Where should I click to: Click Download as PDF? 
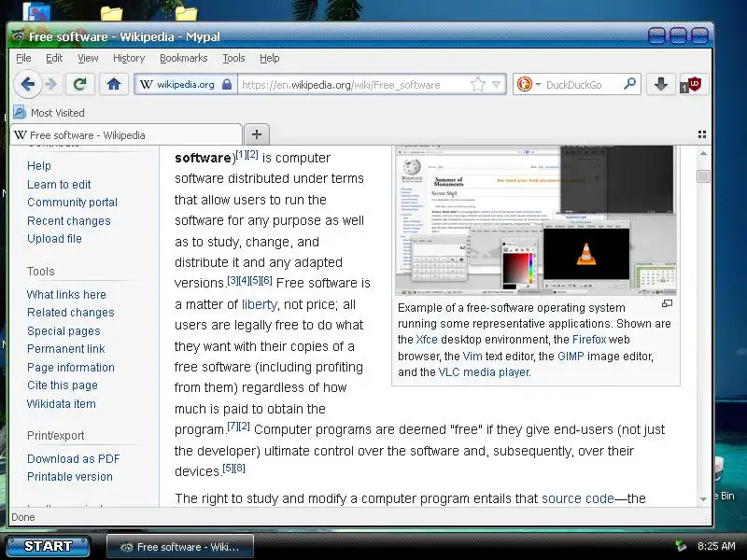point(74,459)
